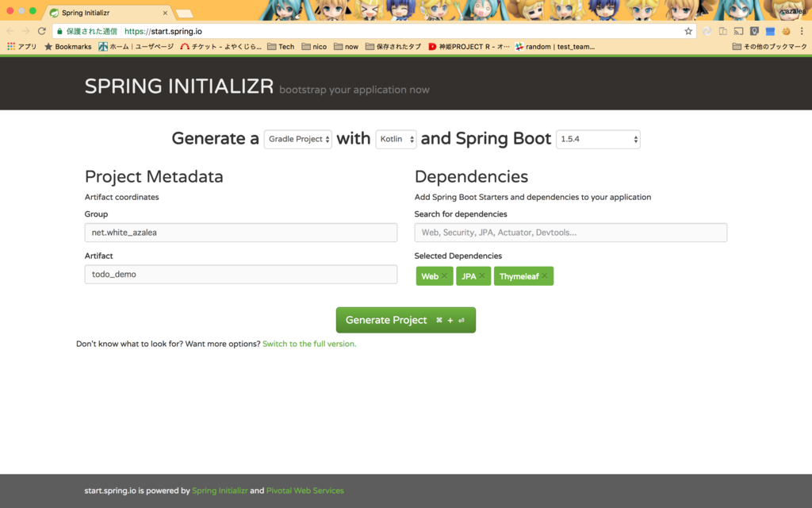The height and width of the screenshot is (508, 812).
Task: Click the address bar URL
Action: point(163,31)
